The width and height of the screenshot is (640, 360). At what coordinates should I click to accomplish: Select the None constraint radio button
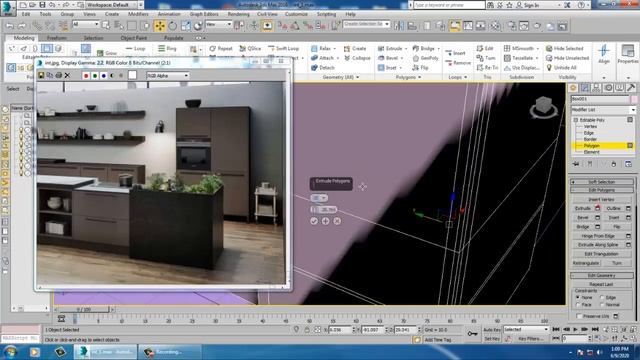(578, 298)
